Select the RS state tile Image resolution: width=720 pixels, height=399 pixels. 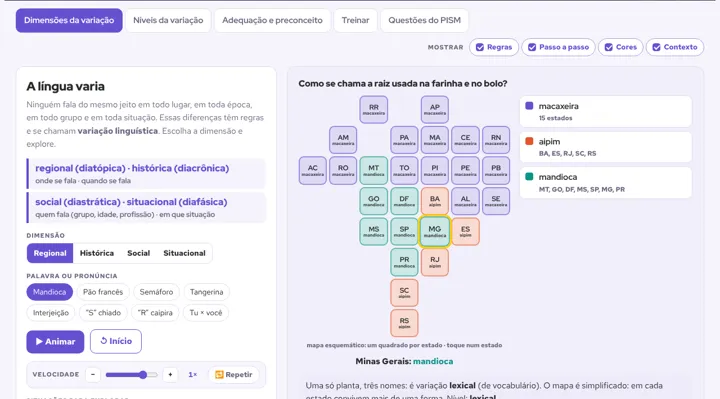coord(404,323)
